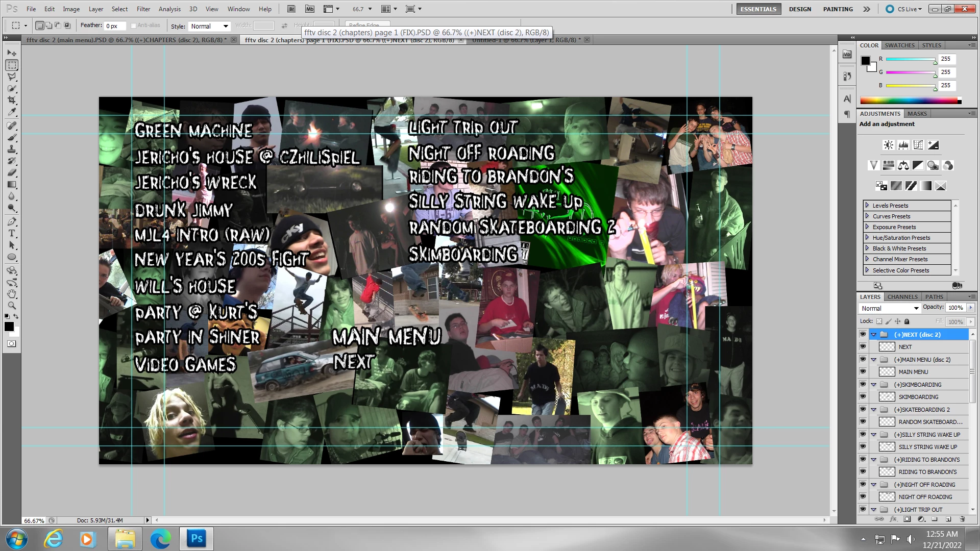Add a Color Balance adjustment

point(903,165)
